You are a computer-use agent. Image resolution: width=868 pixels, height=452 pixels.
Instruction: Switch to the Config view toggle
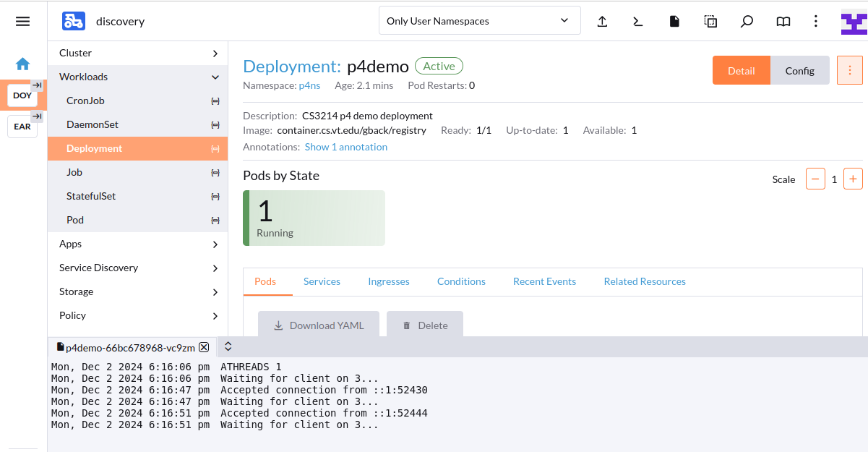[x=799, y=70]
